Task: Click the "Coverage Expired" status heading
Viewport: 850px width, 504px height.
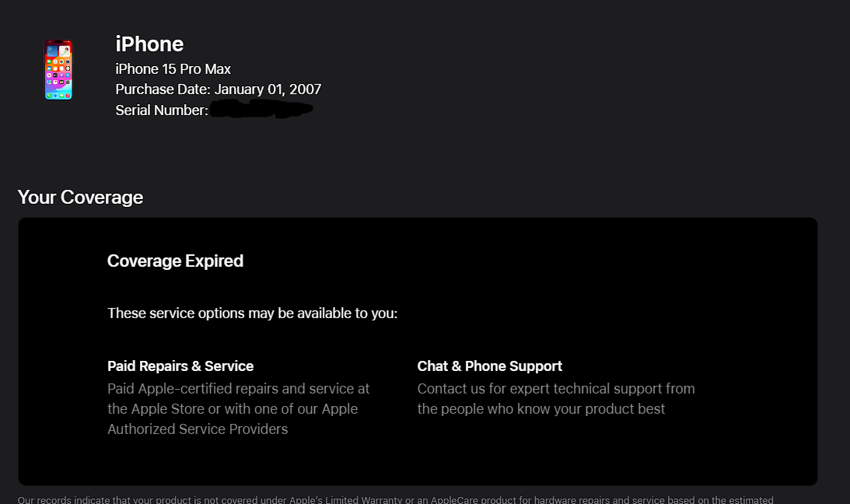Action: (175, 261)
